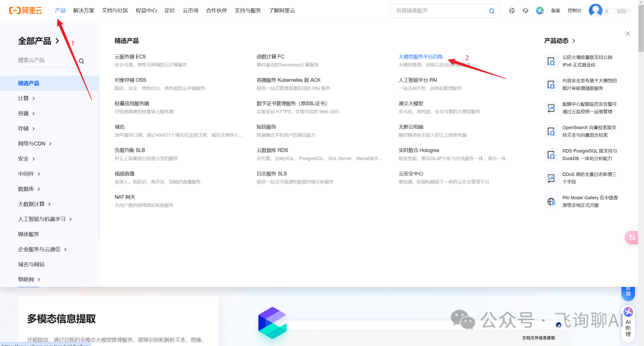Open 云服务器 ECS product link
The image size is (644, 346).
point(130,57)
